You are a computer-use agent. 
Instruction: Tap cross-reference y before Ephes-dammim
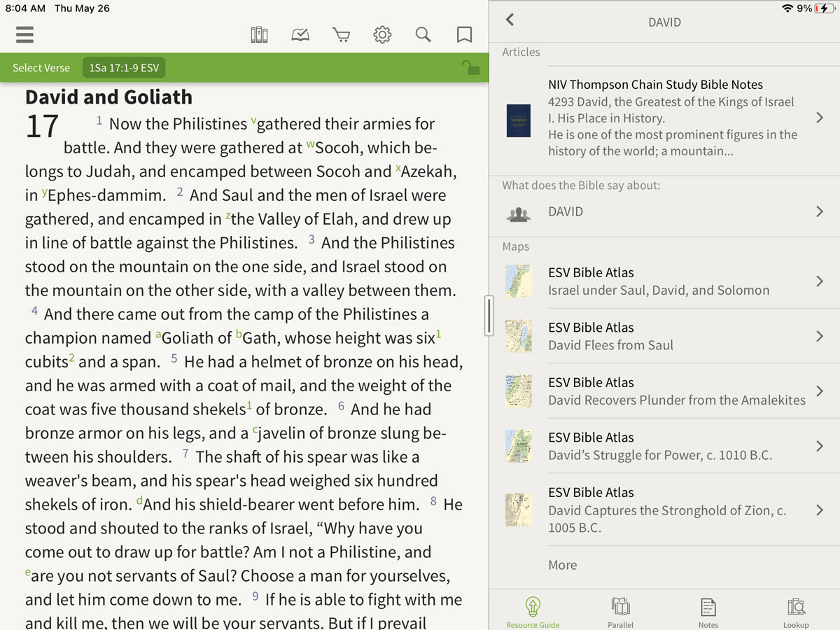click(x=45, y=192)
